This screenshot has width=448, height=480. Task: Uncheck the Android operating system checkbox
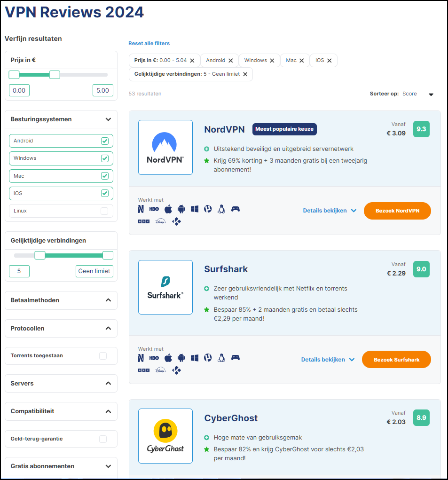[105, 141]
